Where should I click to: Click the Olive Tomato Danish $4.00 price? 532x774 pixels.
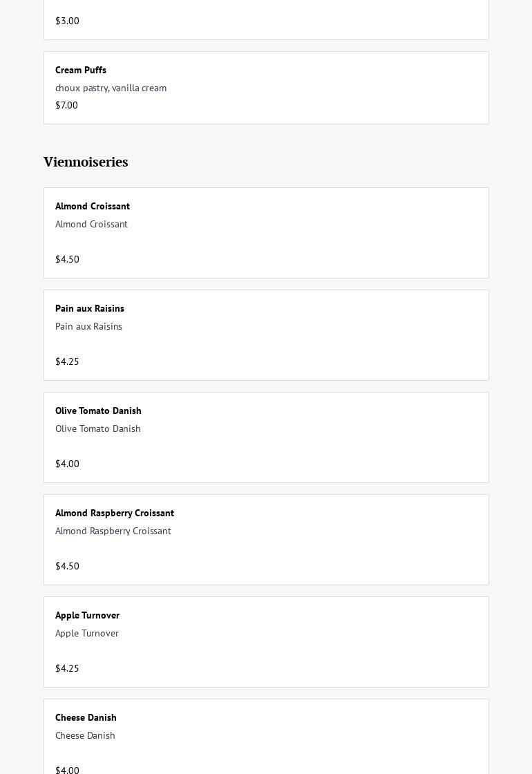click(67, 464)
